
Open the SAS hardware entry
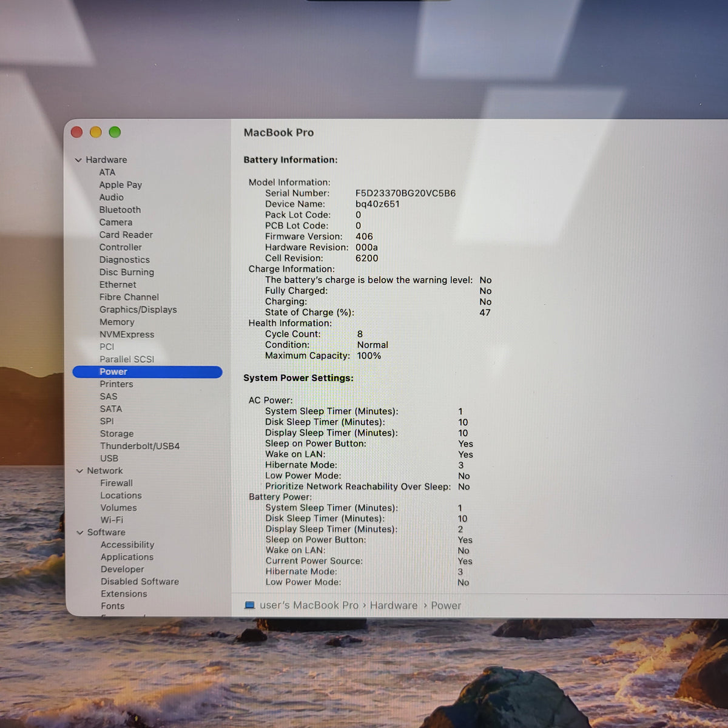109,397
